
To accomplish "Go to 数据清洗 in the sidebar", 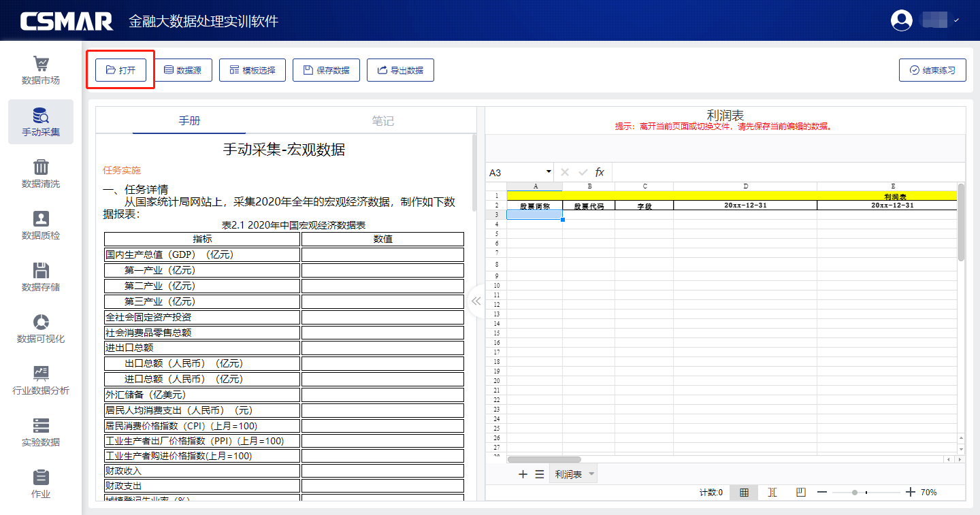I will tap(41, 174).
